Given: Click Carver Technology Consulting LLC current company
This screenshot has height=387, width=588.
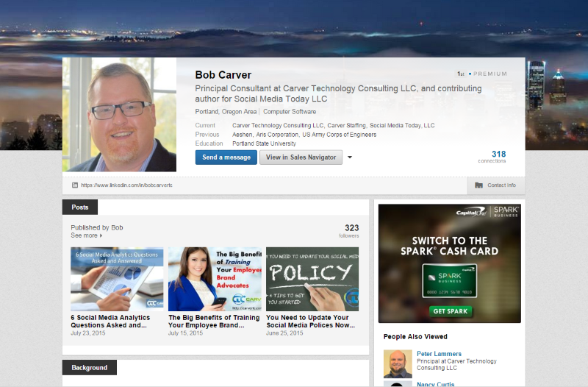Looking at the screenshot, I should (x=278, y=125).
